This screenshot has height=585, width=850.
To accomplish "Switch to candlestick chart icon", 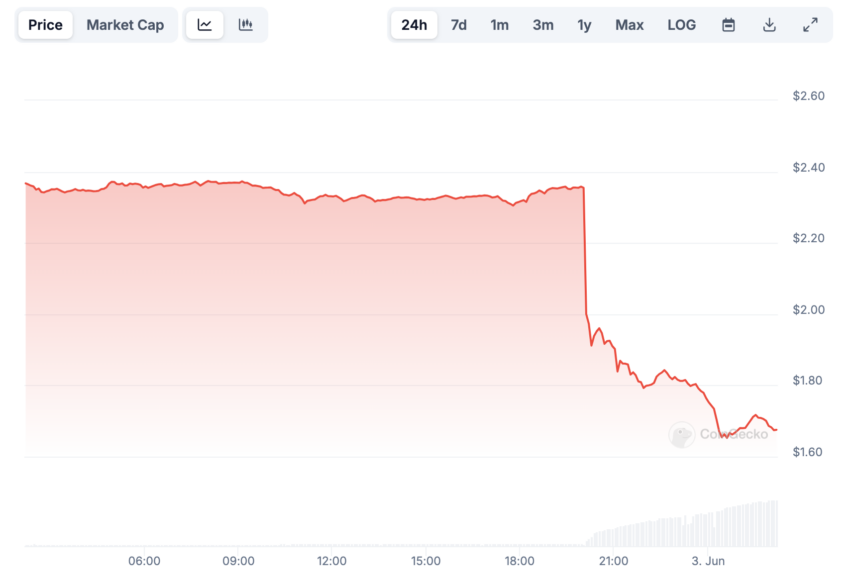I will 246,25.
